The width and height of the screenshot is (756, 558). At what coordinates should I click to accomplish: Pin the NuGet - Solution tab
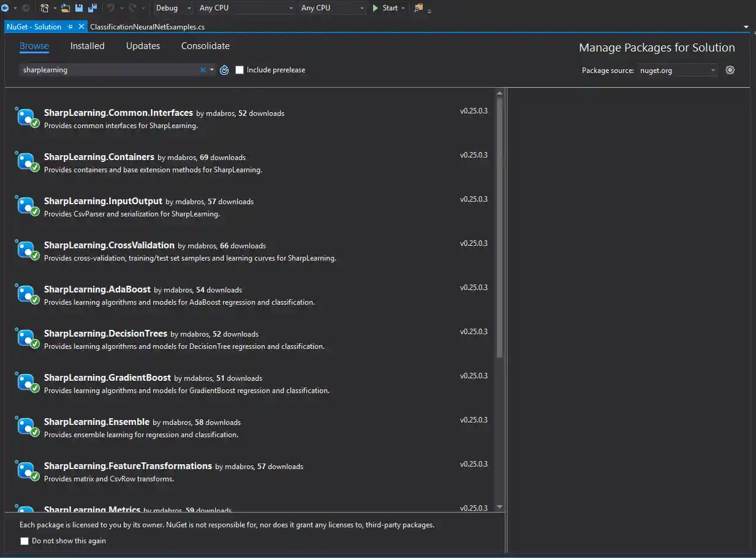70,27
